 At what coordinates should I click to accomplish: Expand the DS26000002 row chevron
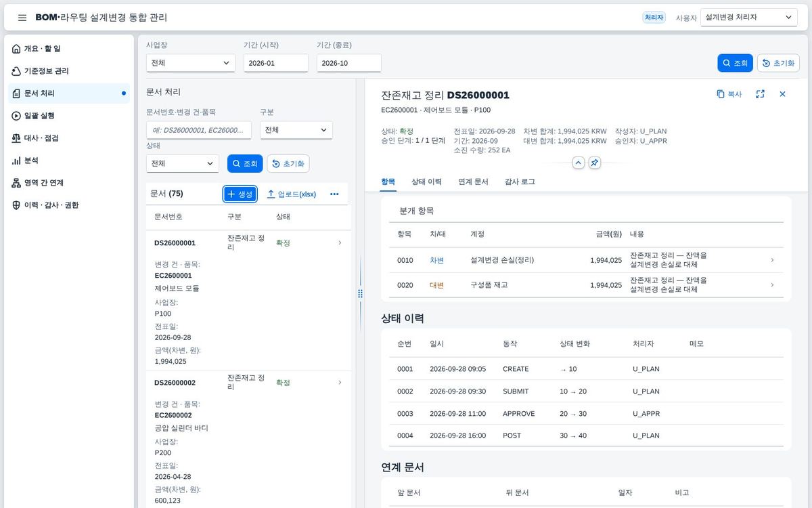point(340,383)
